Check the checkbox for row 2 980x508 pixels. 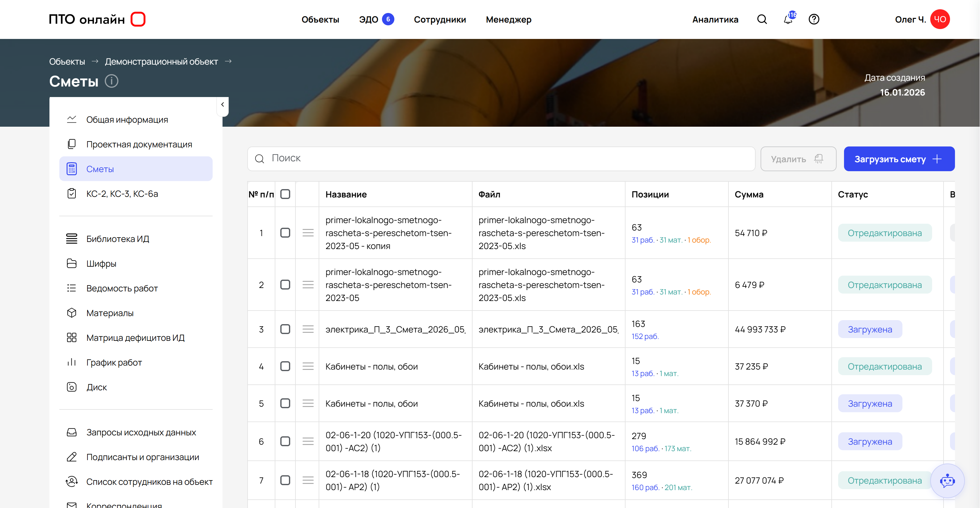pos(285,285)
